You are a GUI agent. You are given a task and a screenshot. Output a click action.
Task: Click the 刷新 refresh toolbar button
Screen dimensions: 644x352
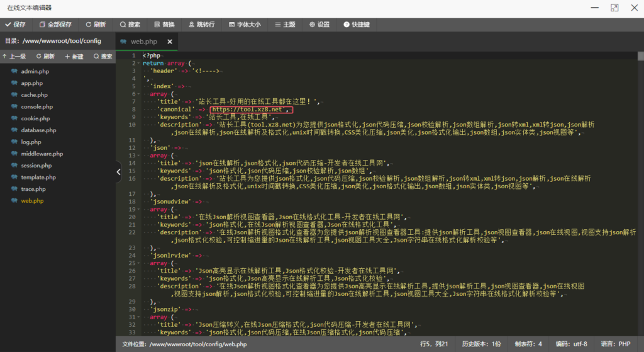(x=96, y=25)
